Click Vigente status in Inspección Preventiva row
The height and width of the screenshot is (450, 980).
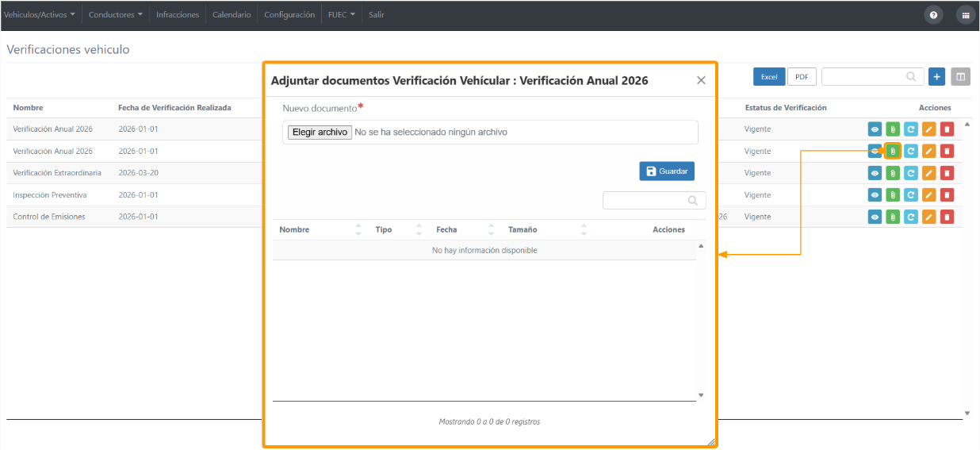point(757,194)
